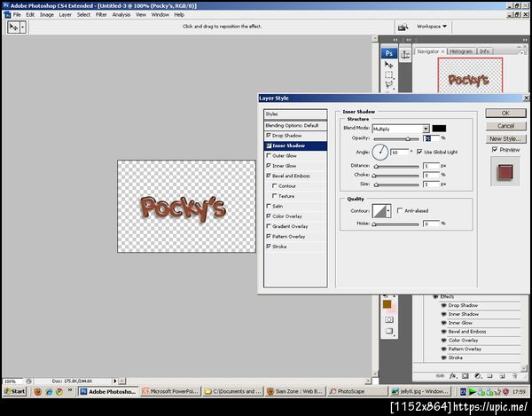Click the Noise slider in Quality
This screenshot has height=416, width=532.
(x=396, y=224)
